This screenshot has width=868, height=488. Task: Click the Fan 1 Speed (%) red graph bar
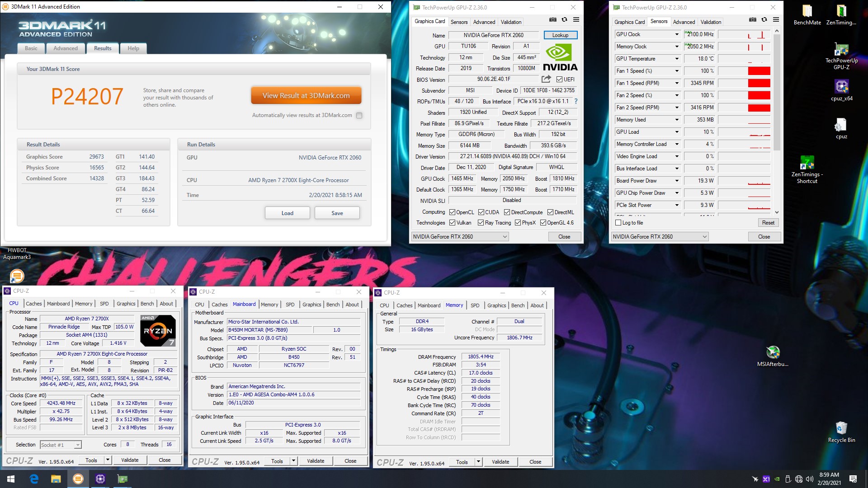(759, 71)
